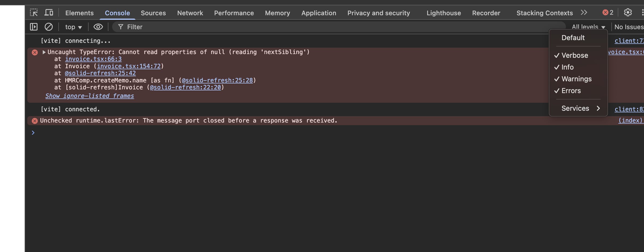Screen dimensions: 644x252
Task: Click the filter funnel icon
Action: click(x=121, y=27)
